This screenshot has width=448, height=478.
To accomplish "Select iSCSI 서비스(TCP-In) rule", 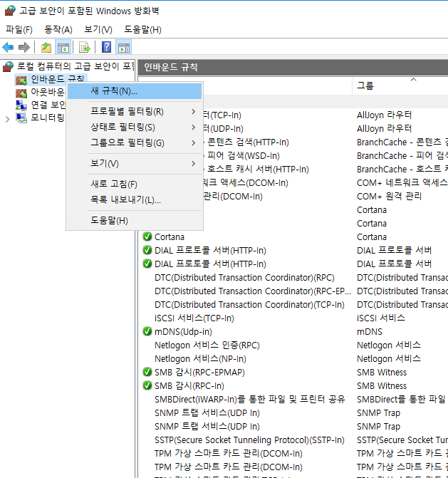I will (194, 318).
